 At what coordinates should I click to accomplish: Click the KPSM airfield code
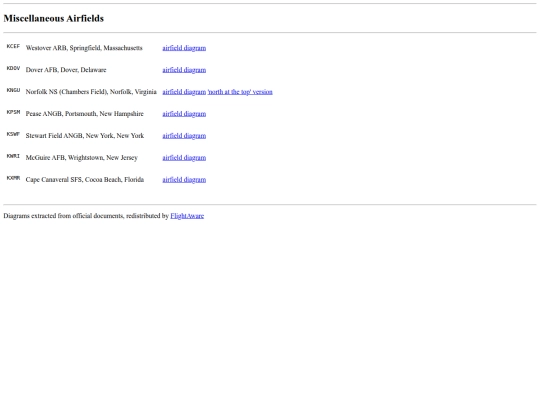(13, 112)
